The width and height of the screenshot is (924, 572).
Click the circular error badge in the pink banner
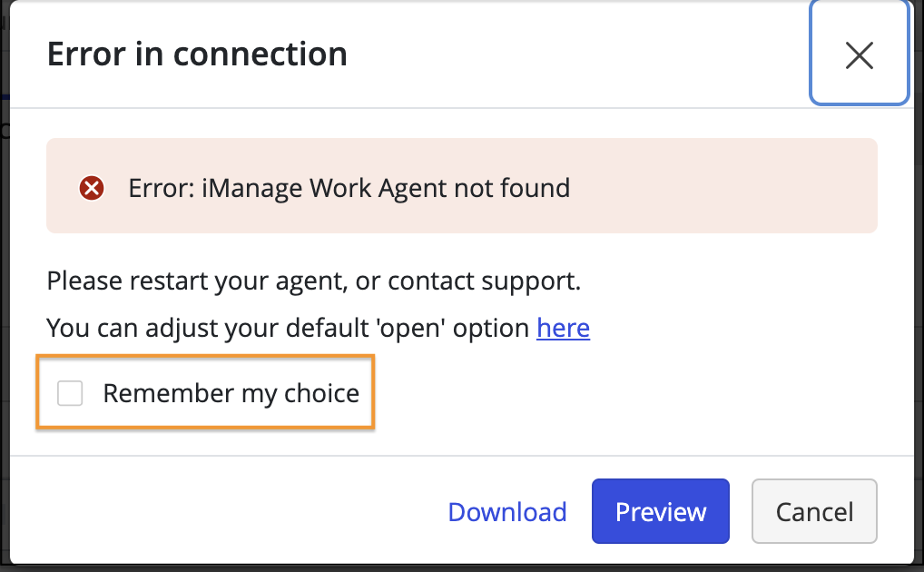coord(91,187)
